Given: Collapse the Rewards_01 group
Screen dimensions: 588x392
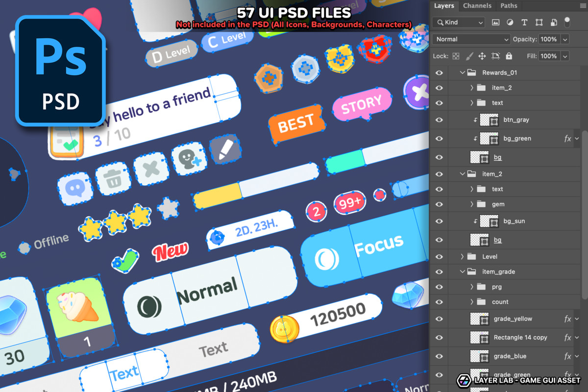Looking at the screenshot, I should (462, 73).
